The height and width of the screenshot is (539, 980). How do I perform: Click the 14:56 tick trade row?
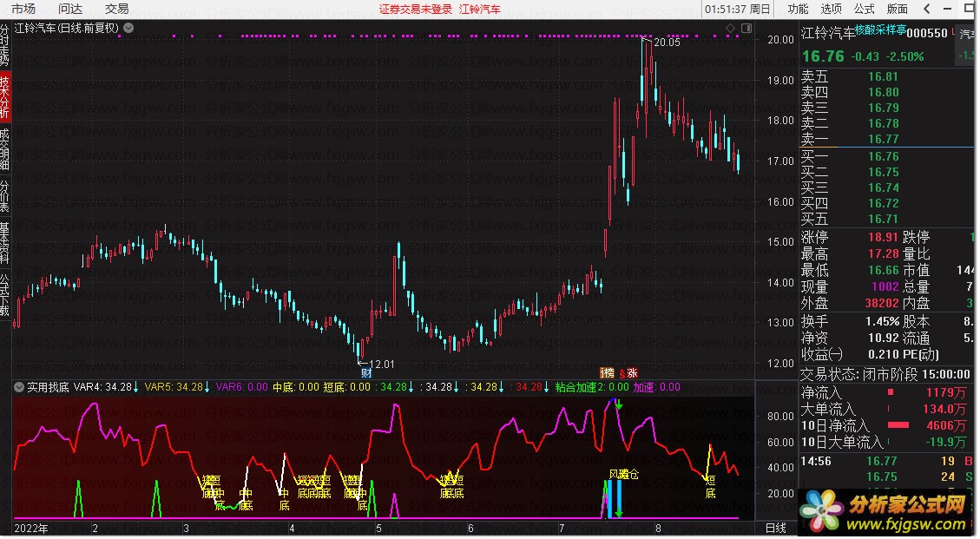(887, 462)
